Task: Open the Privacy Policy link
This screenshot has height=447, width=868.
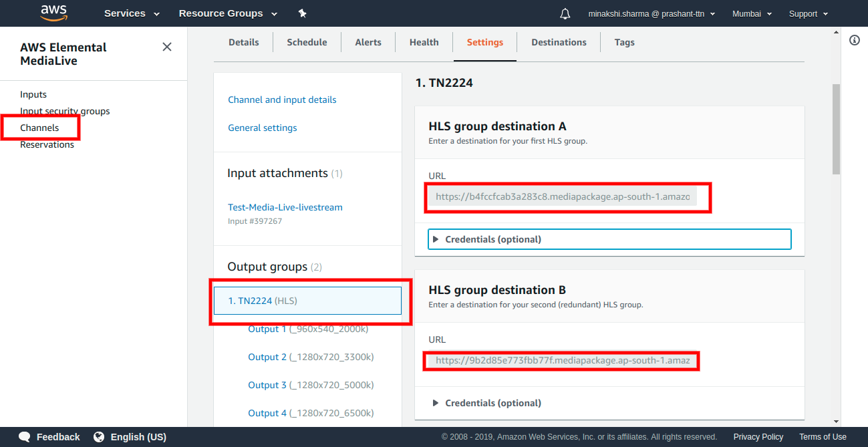Action: [758, 437]
